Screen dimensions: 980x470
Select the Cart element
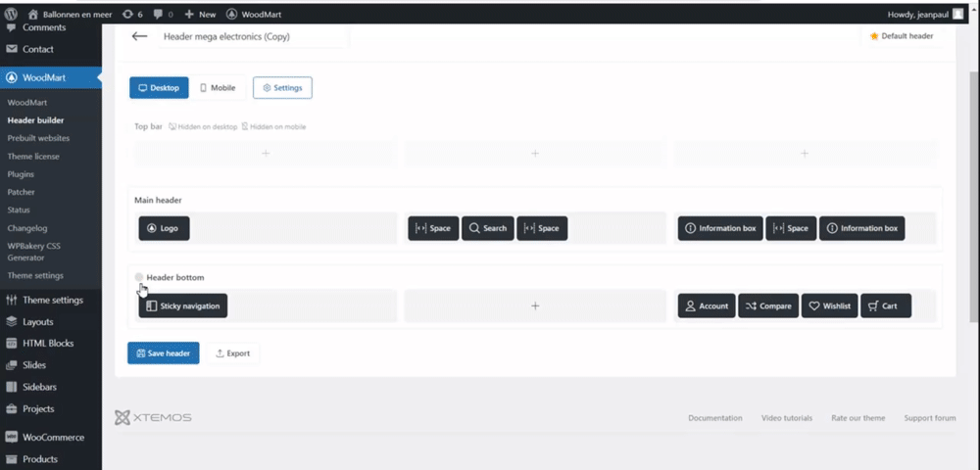tap(886, 305)
